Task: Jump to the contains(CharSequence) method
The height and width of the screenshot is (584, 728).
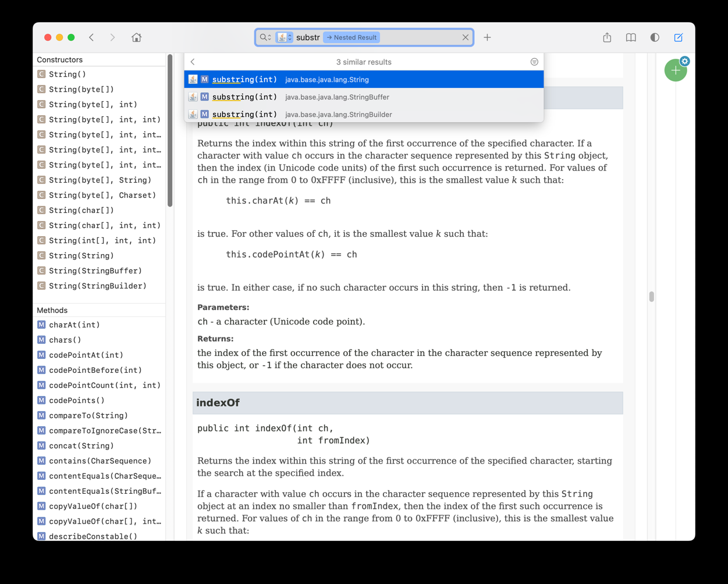Action: coord(100,461)
